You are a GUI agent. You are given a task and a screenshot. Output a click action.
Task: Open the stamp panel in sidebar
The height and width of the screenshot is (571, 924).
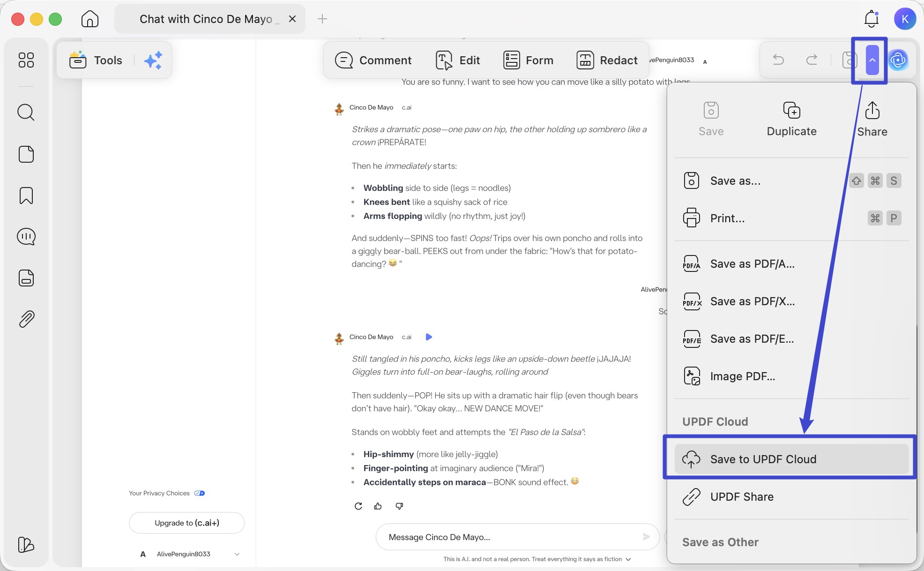pyautogui.click(x=26, y=278)
